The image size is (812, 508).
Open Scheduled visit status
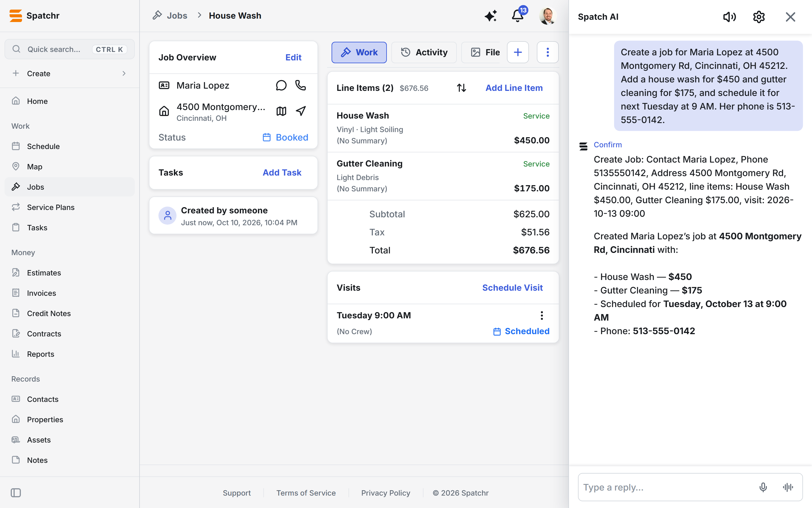coord(521,331)
